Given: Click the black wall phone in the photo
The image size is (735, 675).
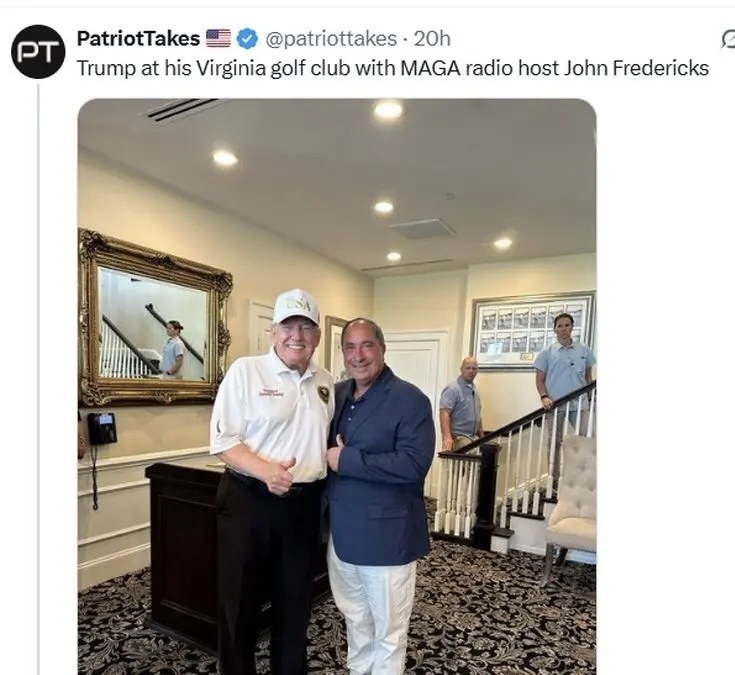Looking at the screenshot, I should pos(101,428).
